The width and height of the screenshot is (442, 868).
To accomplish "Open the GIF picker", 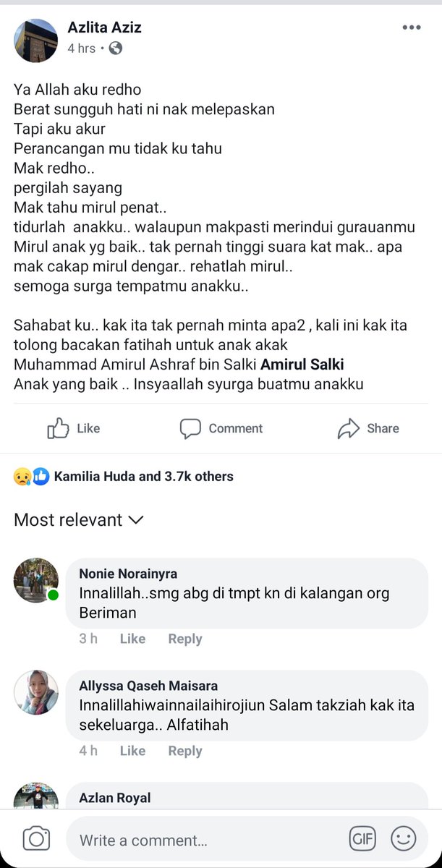I will pyautogui.click(x=362, y=839).
